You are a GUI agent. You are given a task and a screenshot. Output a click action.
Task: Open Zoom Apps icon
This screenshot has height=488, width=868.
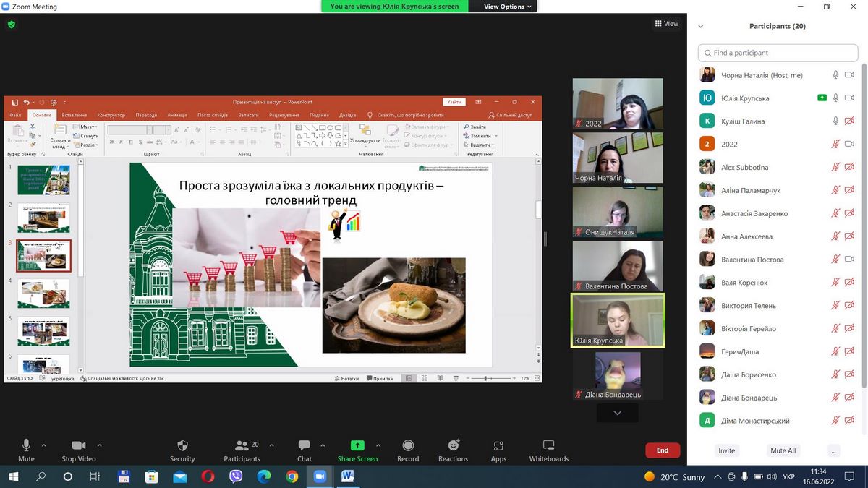[x=498, y=445]
